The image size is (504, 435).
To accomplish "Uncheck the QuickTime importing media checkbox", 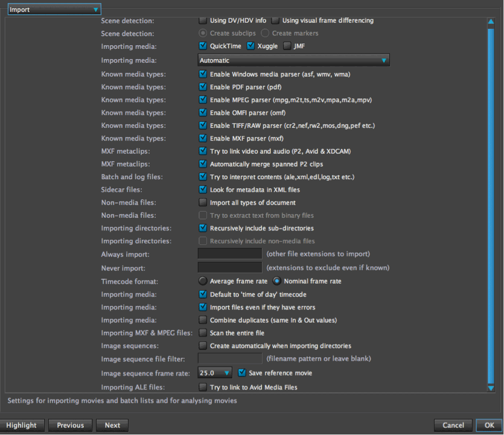I will pos(202,46).
